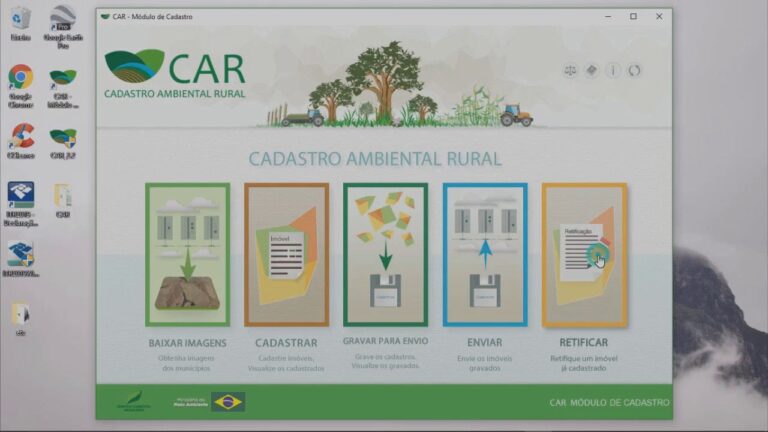Click 'Retifique um imóvel já cadastrado' text
The width and height of the screenshot is (768, 432).
point(583,363)
